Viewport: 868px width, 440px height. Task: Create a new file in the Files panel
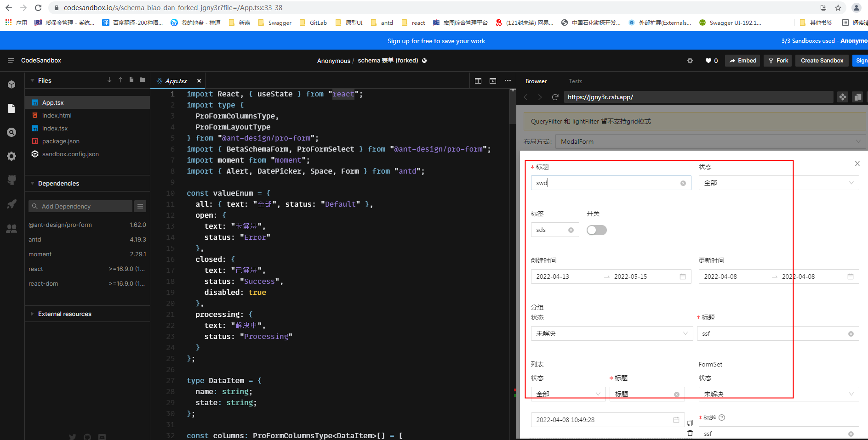pos(131,80)
